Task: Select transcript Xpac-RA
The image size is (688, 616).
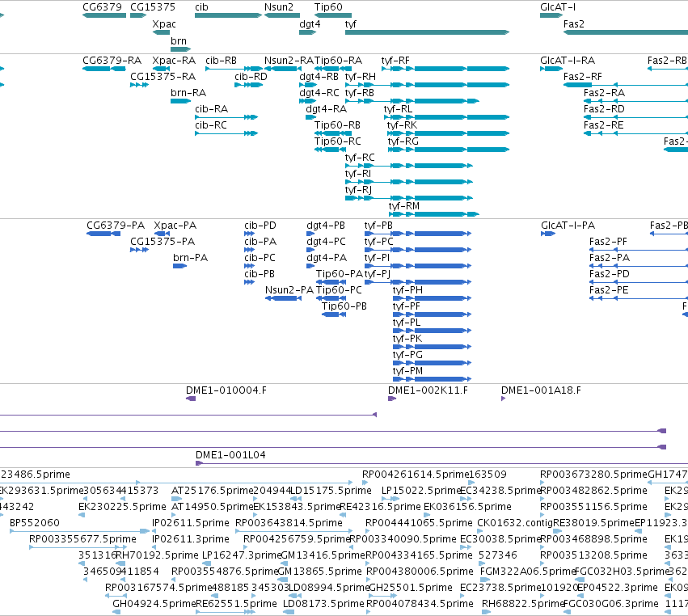Action: pyautogui.click(x=174, y=61)
